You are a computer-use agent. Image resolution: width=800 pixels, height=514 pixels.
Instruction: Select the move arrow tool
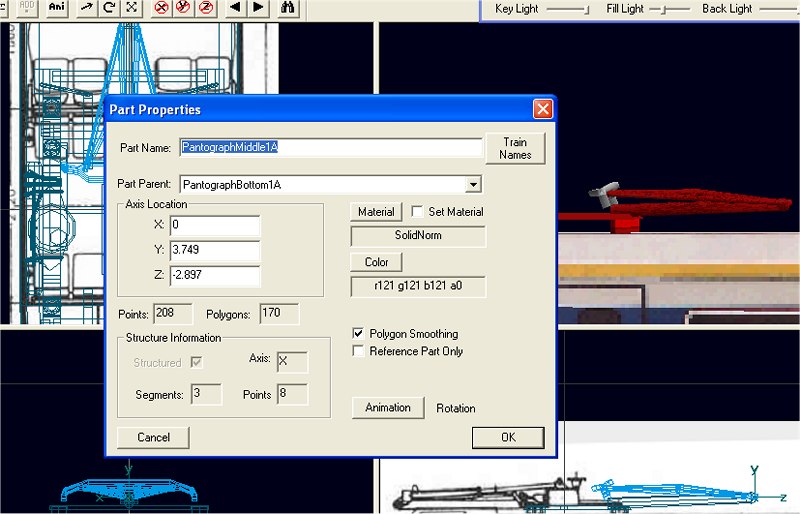point(86,8)
